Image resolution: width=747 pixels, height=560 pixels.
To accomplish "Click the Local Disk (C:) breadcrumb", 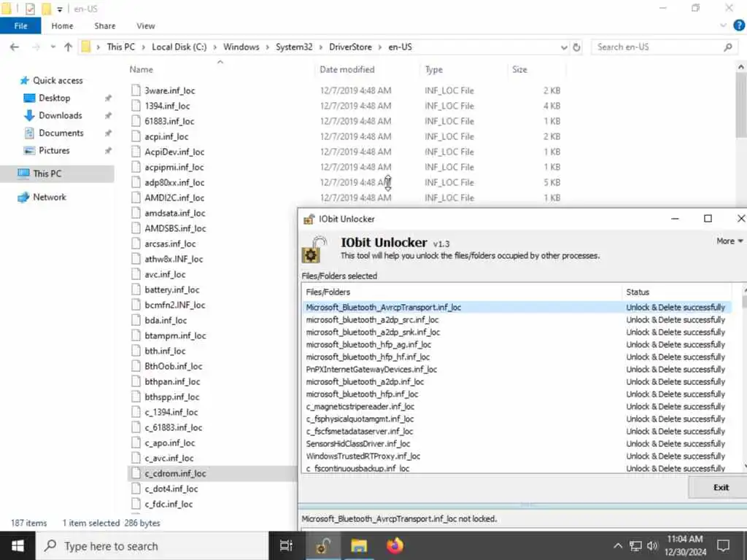I will (x=179, y=47).
